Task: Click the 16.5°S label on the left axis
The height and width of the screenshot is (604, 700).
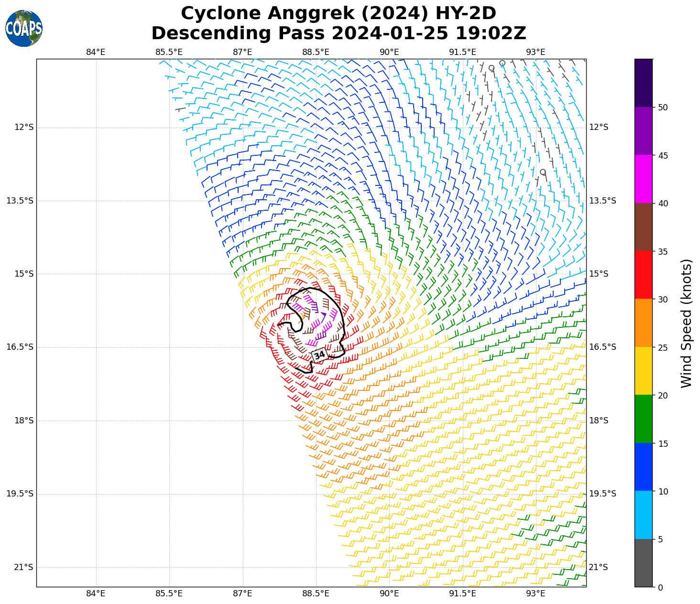Action: tap(20, 347)
